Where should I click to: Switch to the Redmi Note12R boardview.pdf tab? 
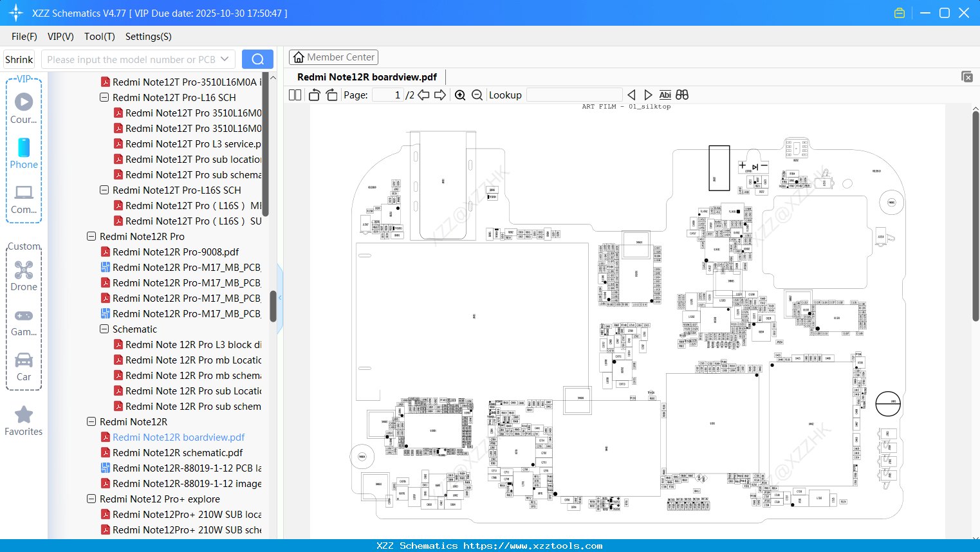pos(366,77)
